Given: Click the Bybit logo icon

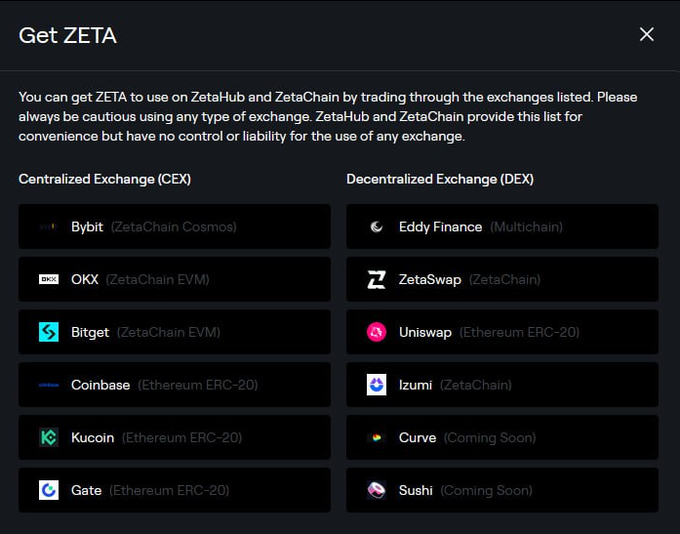Looking at the screenshot, I should click(49, 226).
